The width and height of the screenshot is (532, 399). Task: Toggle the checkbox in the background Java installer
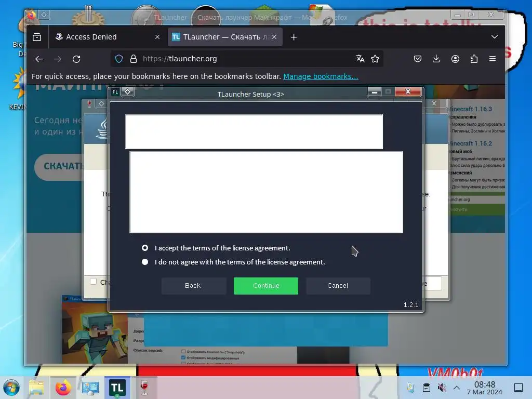tap(94, 281)
